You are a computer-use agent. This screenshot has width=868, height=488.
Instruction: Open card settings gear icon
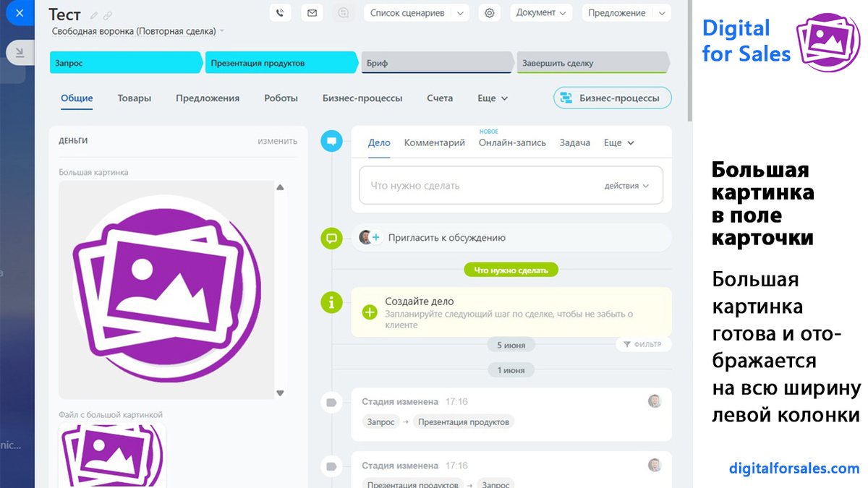click(490, 13)
